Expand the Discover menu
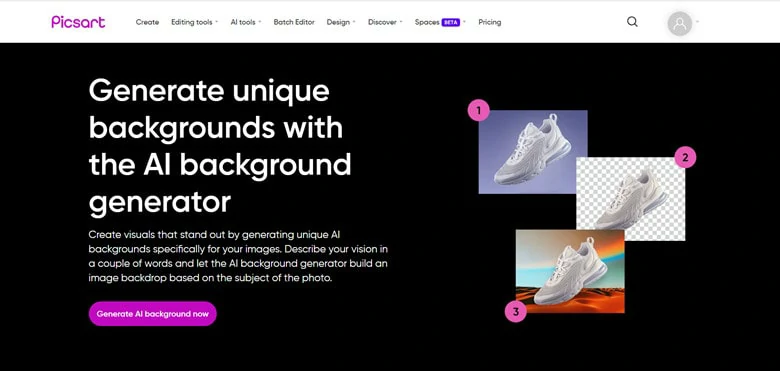 coord(385,22)
